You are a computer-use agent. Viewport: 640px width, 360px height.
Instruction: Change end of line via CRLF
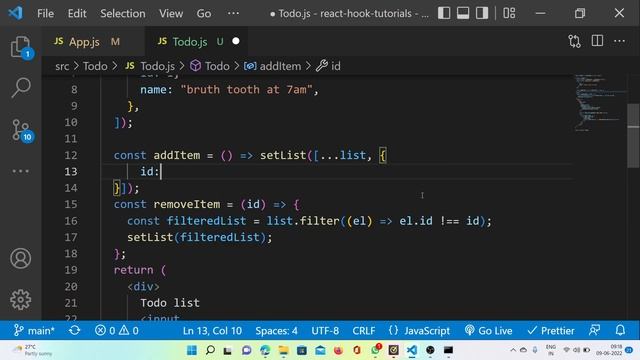[x=364, y=330]
